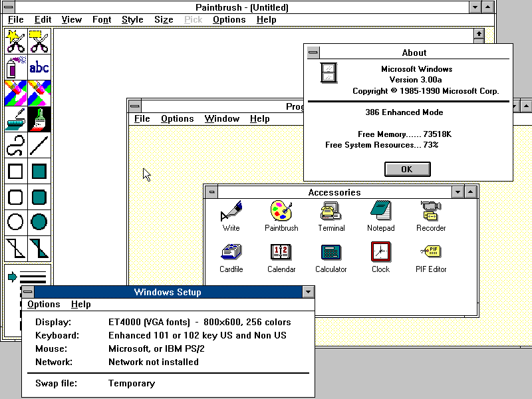Choose a thicker line width in Paintbrush

click(33, 282)
